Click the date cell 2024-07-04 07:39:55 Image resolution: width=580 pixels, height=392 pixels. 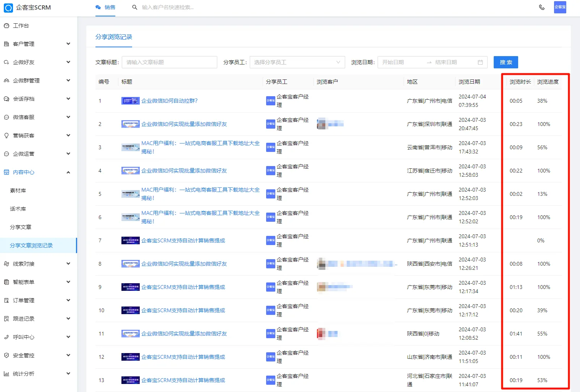click(x=472, y=101)
